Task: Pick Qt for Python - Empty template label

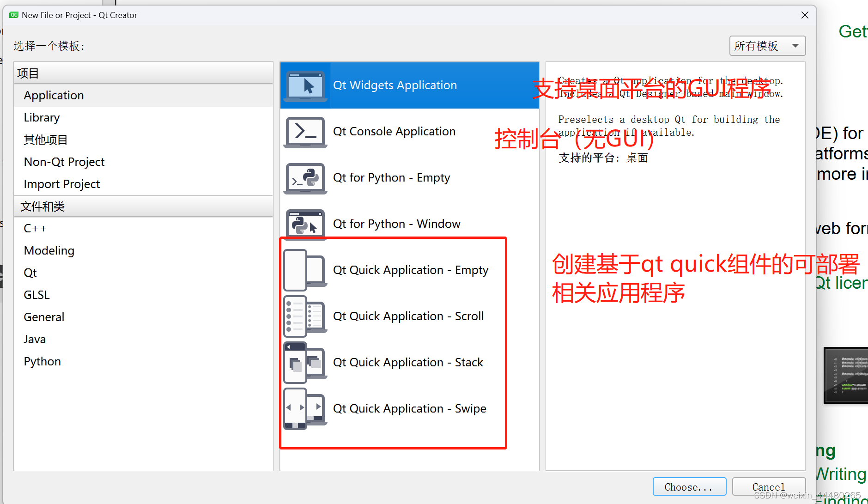Action: point(391,178)
